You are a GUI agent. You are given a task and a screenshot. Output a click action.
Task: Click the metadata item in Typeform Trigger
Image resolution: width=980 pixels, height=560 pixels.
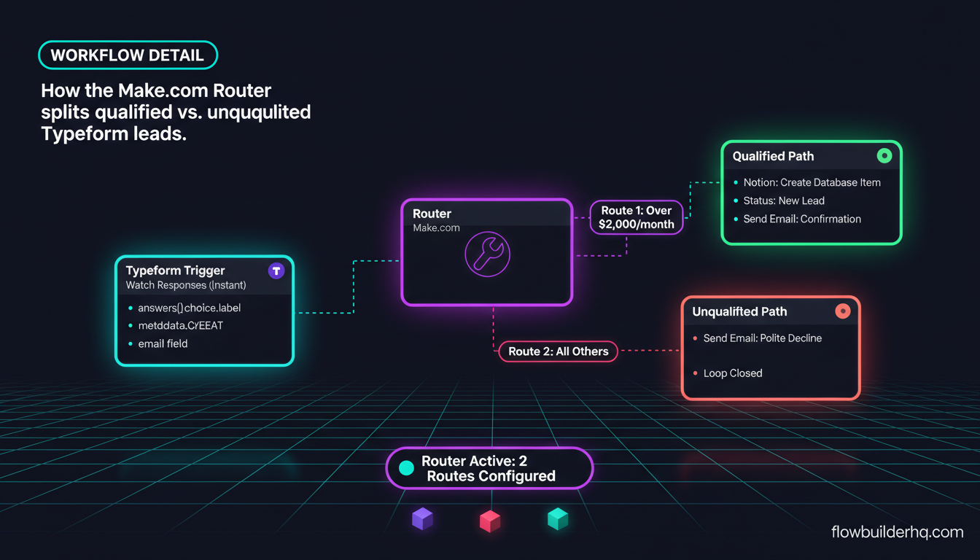point(180,325)
